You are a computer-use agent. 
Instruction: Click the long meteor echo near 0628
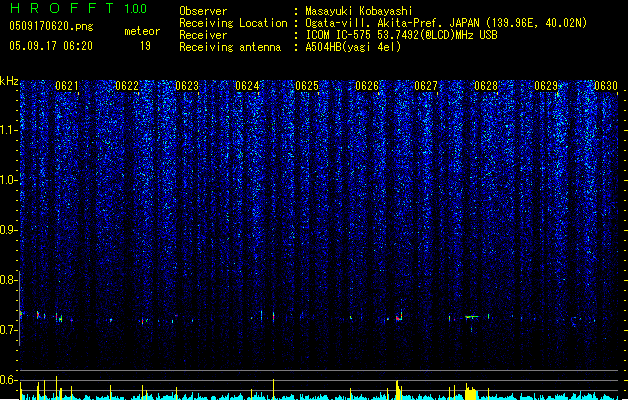tap(472, 317)
